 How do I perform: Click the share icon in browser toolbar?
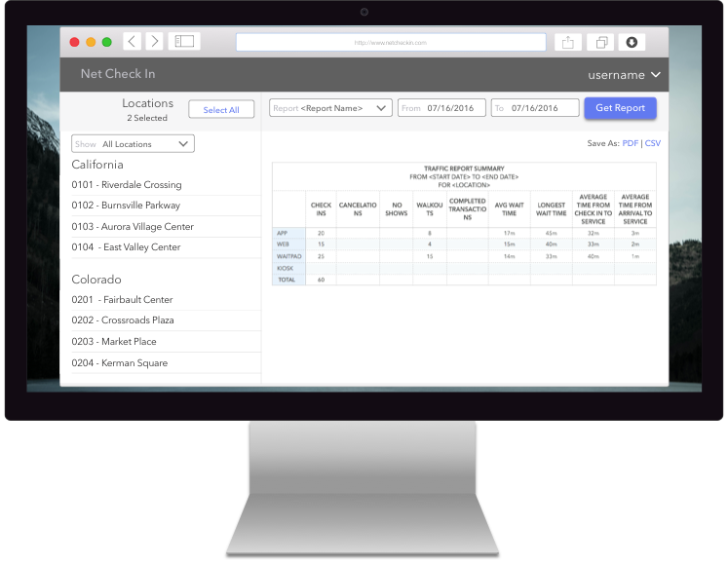pos(567,42)
